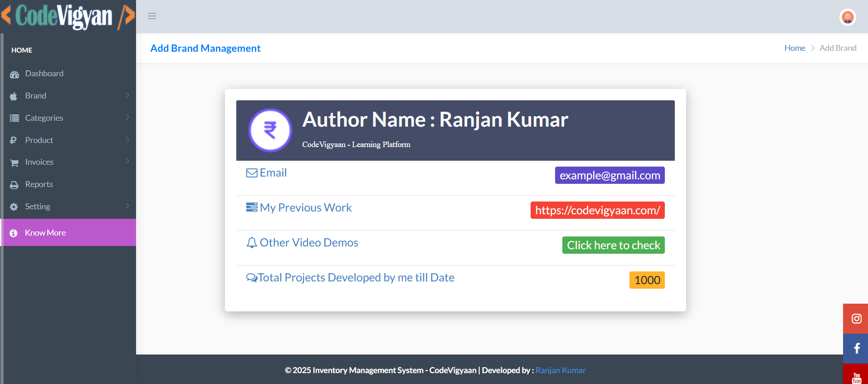Select Invoices in the sidebar

39,162
